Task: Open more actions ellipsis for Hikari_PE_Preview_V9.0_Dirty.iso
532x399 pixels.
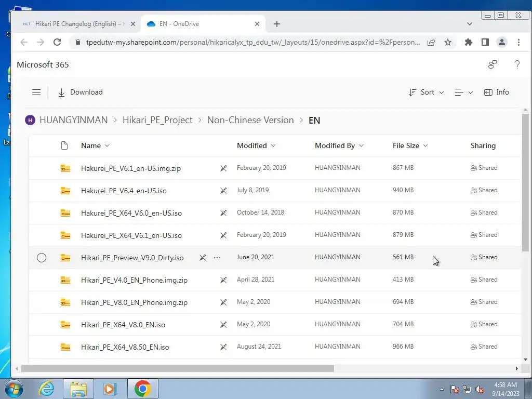Action: (x=217, y=258)
